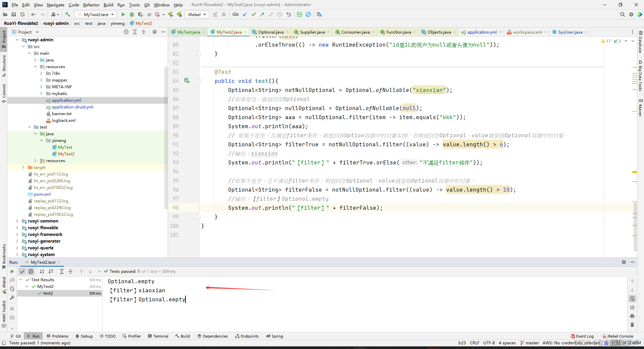Toggle the Database tool window stripe
The height and width of the screenshot is (349, 644).
640,42
